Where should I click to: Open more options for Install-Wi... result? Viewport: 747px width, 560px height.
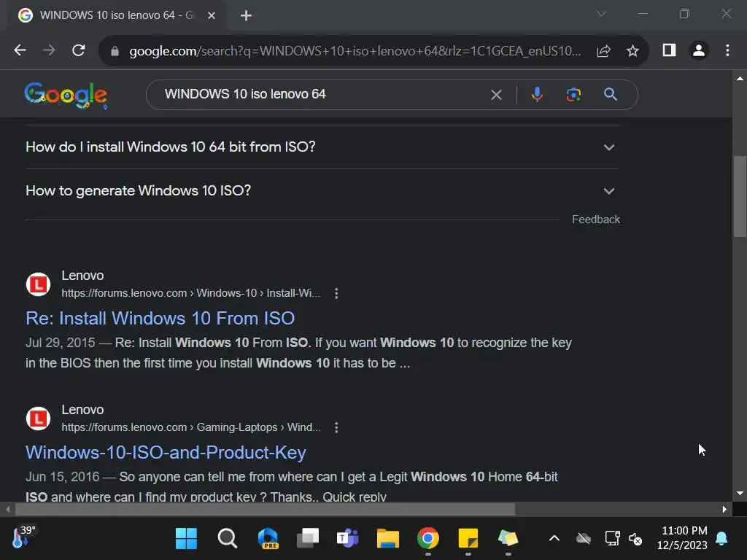tap(336, 293)
